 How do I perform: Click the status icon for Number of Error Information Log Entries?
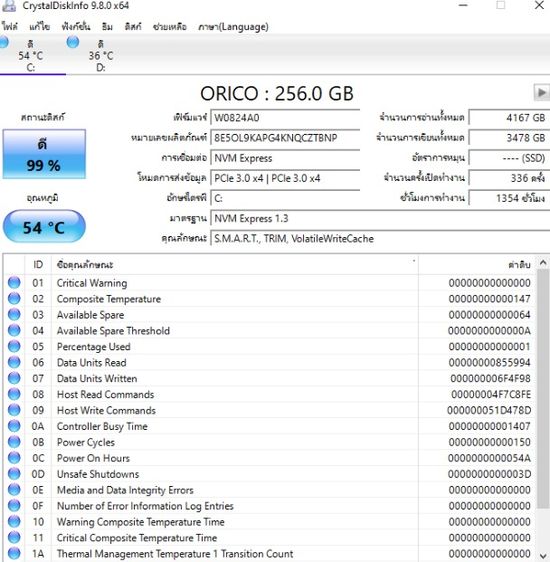(x=14, y=506)
